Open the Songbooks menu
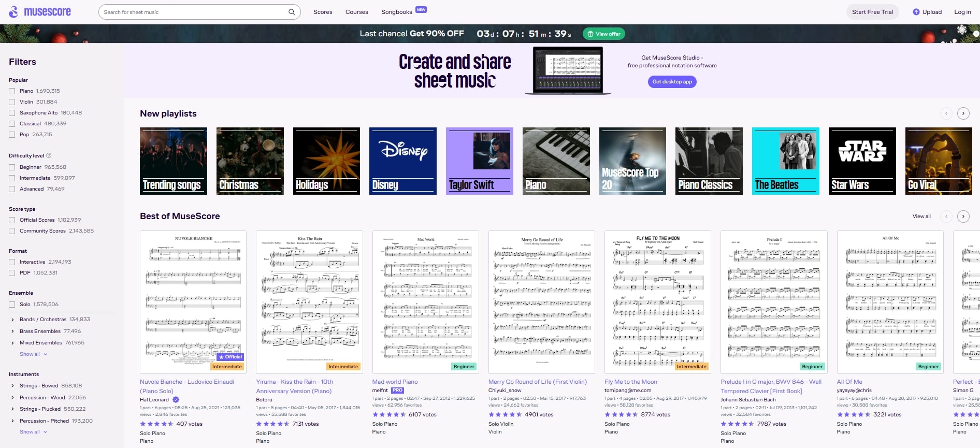 pos(397,12)
